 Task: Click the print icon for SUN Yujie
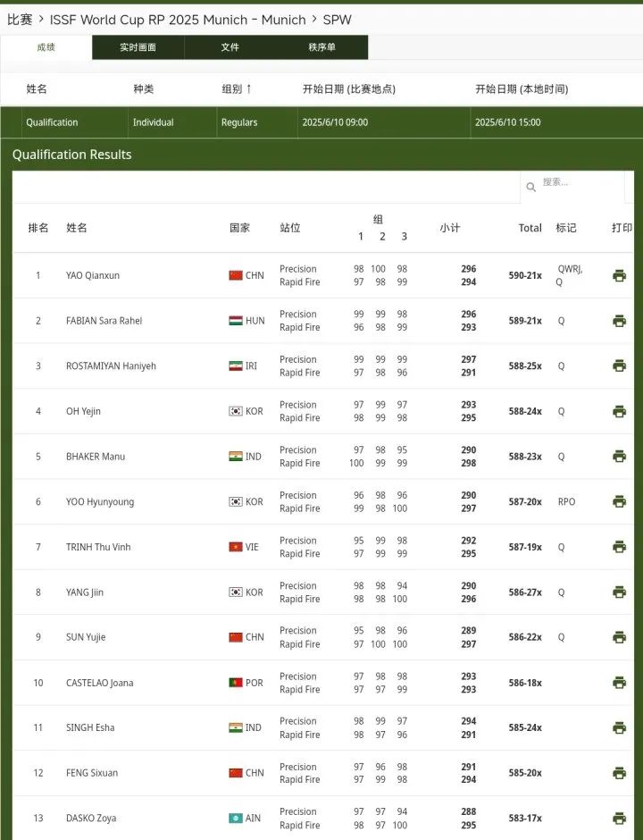[x=619, y=637]
